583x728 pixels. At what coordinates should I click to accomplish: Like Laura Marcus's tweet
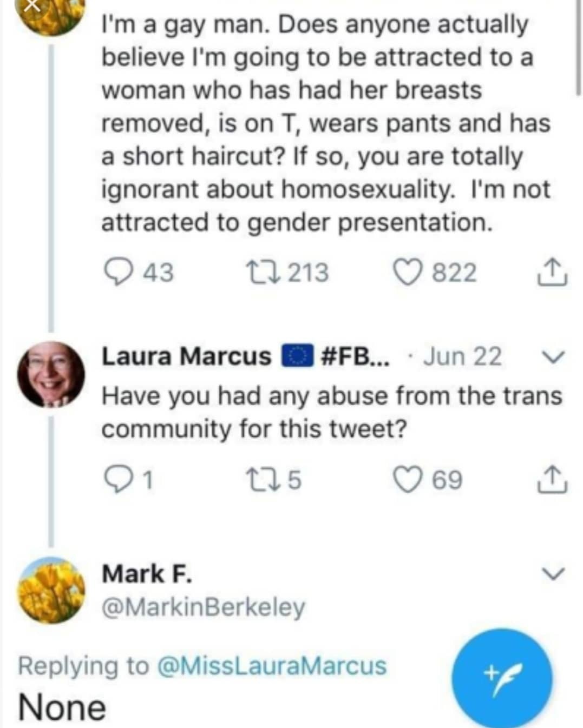408,480
